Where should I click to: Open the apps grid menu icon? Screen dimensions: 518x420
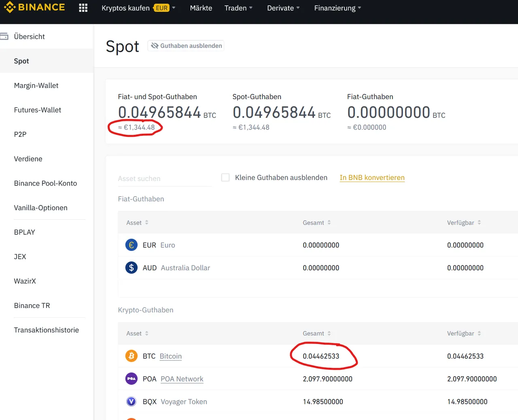83,8
